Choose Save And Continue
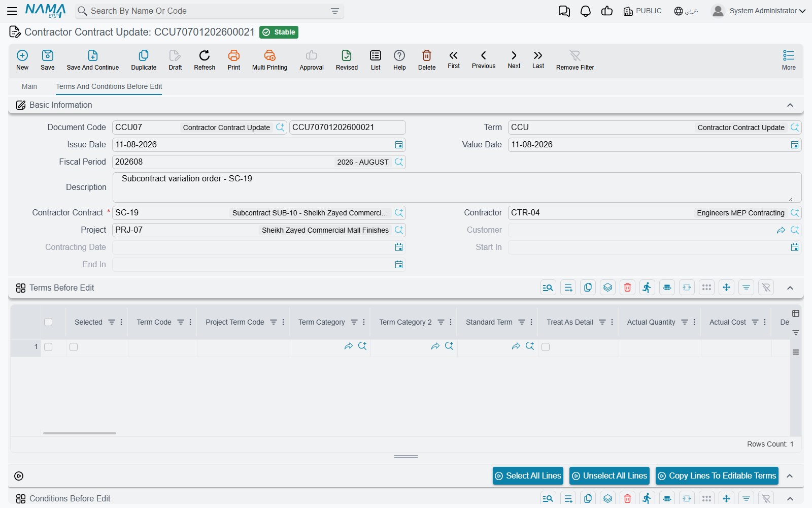Screen dimensions: 812x508 [x=93, y=60]
